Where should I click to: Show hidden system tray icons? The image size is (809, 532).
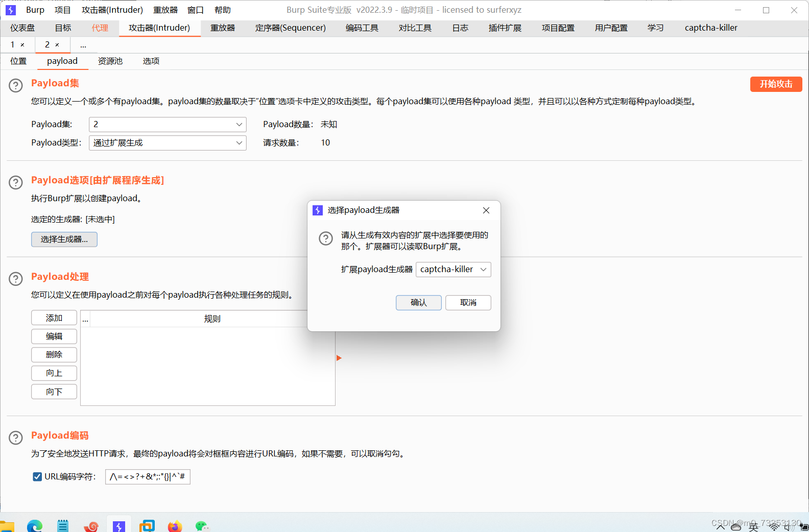point(721,527)
